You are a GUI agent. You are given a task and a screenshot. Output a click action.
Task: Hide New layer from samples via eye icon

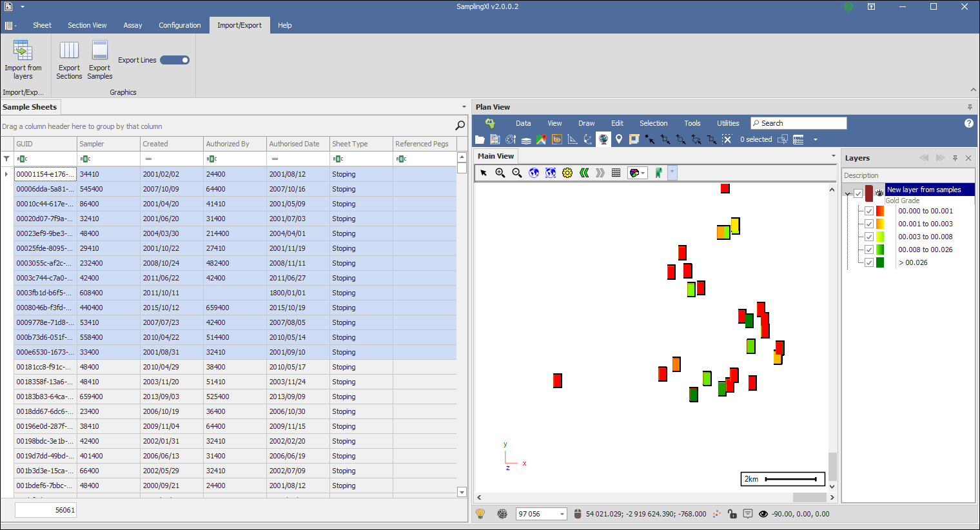click(879, 193)
